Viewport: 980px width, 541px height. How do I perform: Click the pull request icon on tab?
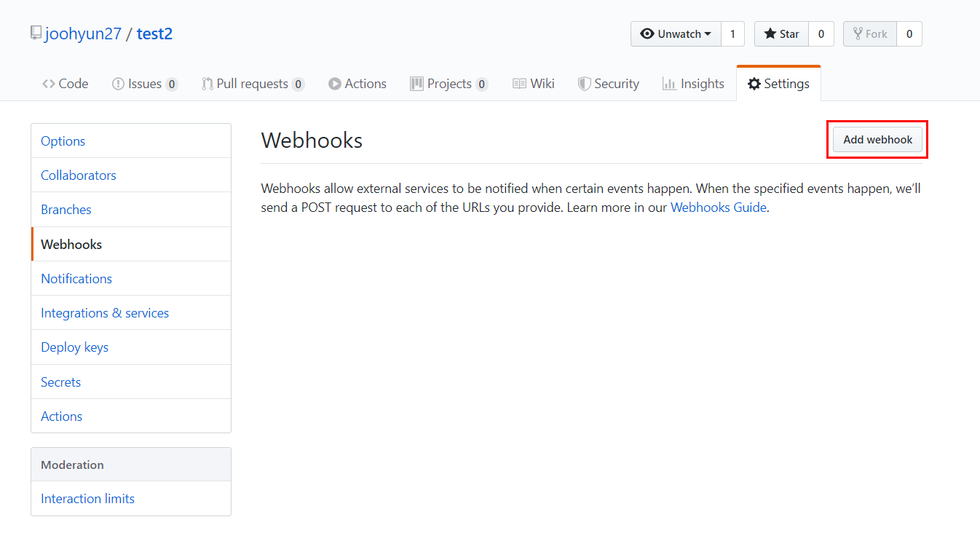pos(208,84)
